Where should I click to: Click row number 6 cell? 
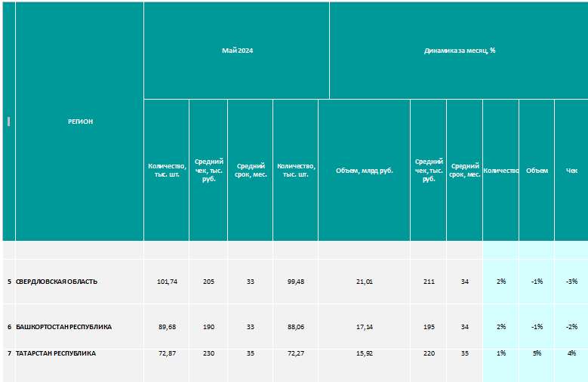(x=9, y=327)
